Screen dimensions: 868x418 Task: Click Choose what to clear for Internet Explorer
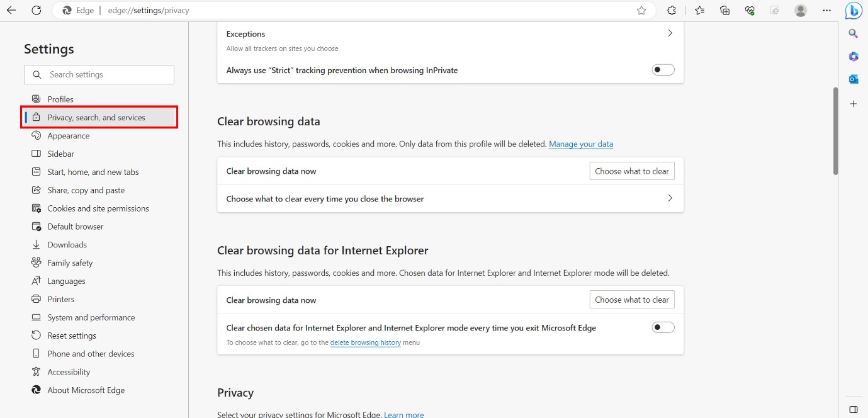632,300
